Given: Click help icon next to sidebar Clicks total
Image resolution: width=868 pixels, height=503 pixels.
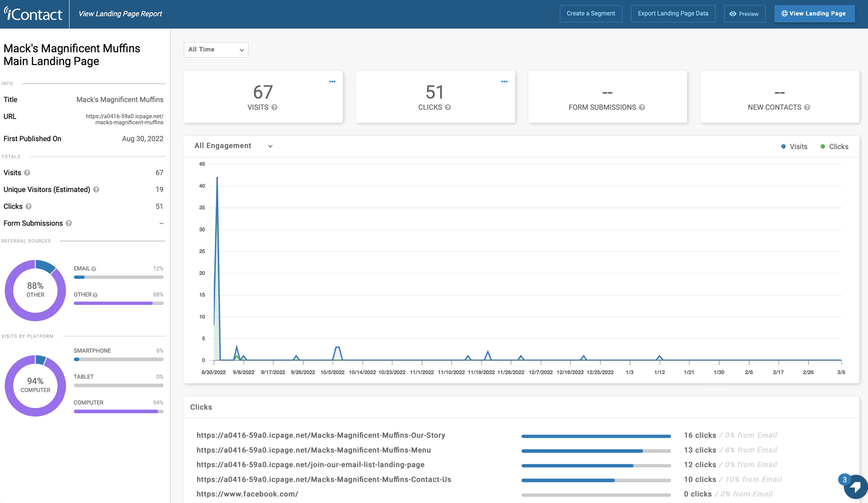Looking at the screenshot, I should 29,206.
